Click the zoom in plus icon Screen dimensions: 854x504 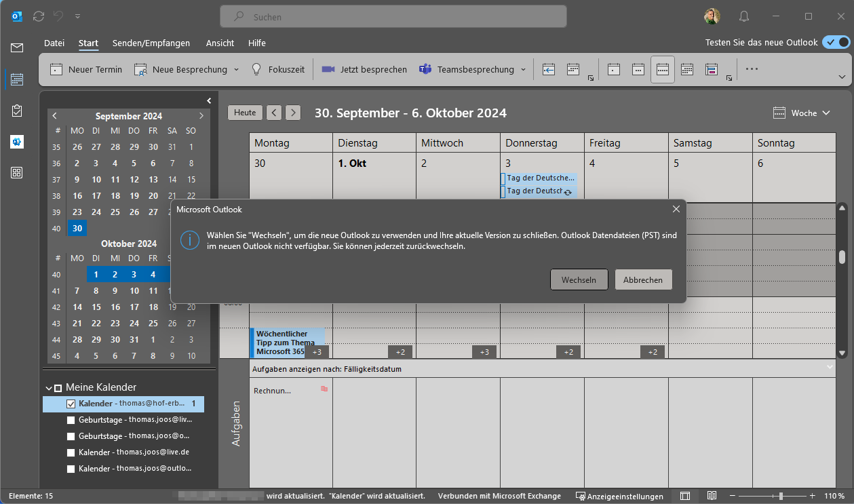coord(811,497)
